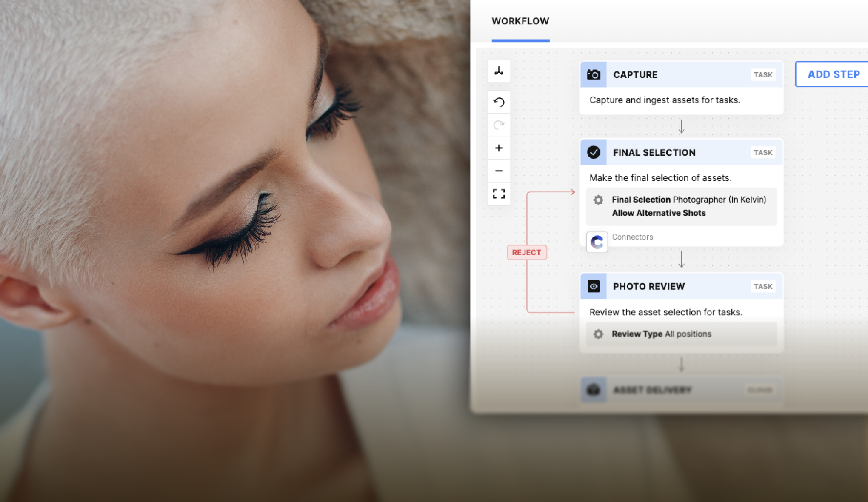Viewport: 868px width, 502px height.
Task: Click the Asset Delivery step icon
Action: click(594, 390)
